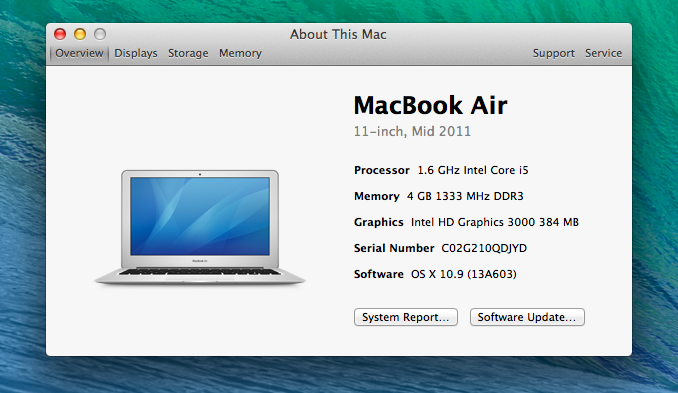Close the About This Mac window
This screenshot has height=393, width=678.
(60, 34)
